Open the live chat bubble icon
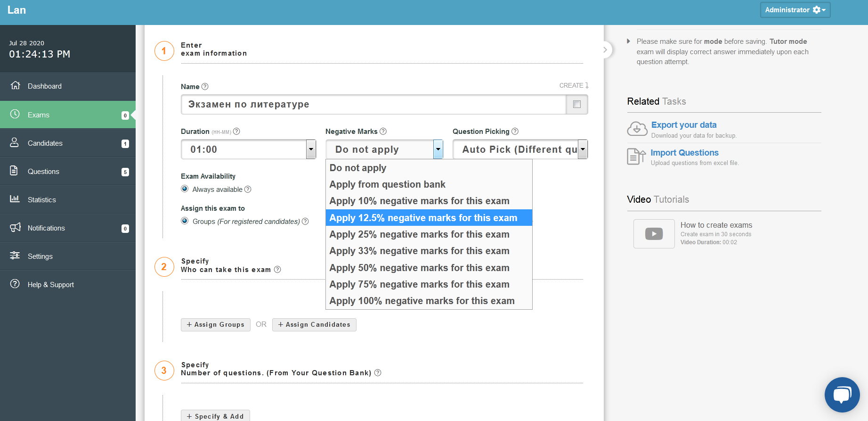Image resolution: width=868 pixels, height=421 pixels. pos(842,395)
